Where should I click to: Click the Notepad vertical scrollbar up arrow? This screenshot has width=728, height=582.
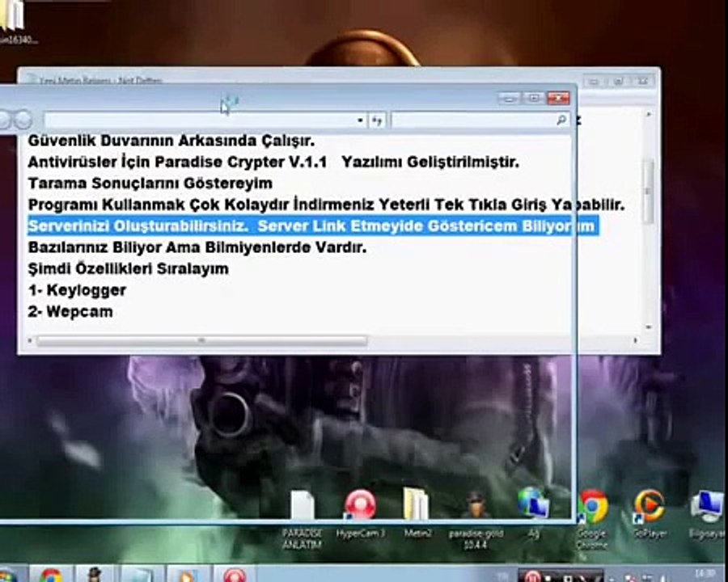(x=649, y=114)
